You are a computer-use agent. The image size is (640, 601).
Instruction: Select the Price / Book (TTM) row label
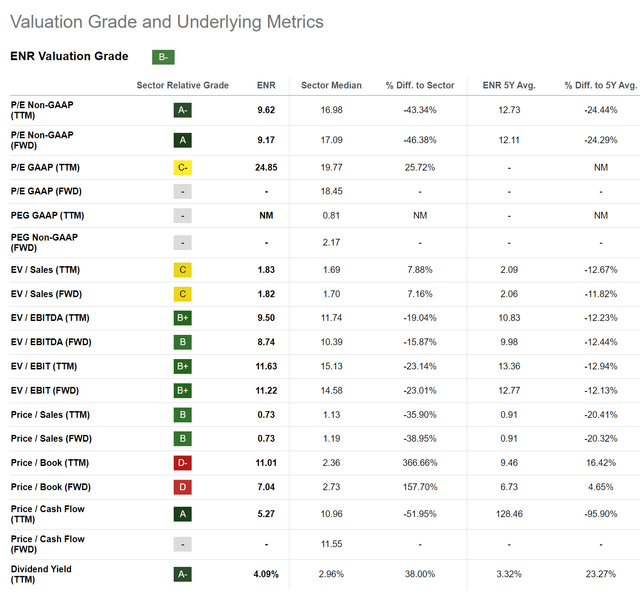pyautogui.click(x=50, y=463)
